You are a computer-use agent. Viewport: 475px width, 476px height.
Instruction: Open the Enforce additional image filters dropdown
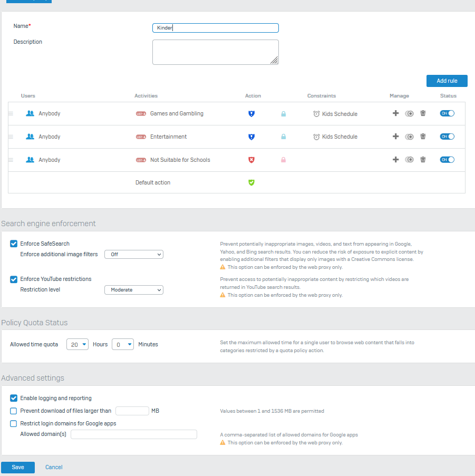(134, 254)
